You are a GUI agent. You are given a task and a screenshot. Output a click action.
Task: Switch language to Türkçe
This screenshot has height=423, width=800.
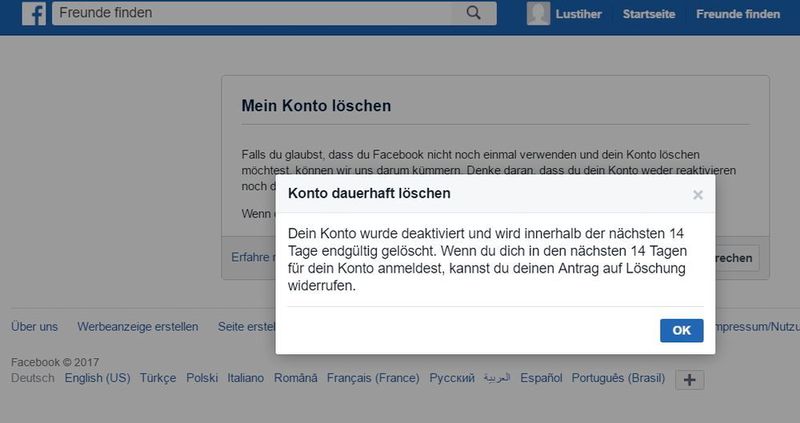[x=158, y=378]
